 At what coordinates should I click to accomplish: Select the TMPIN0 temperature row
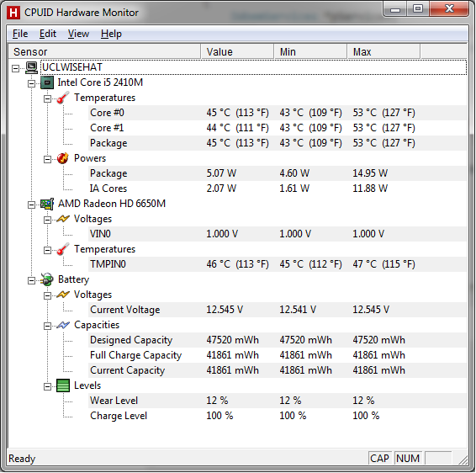pos(278,264)
